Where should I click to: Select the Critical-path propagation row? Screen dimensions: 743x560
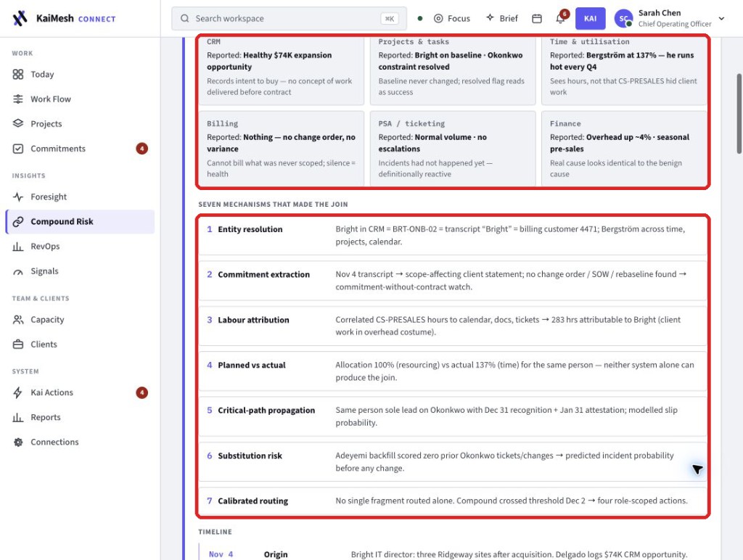tap(453, 416)
